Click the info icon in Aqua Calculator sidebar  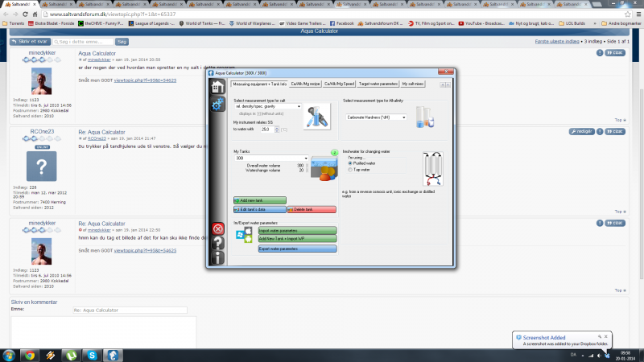(217, 257)
